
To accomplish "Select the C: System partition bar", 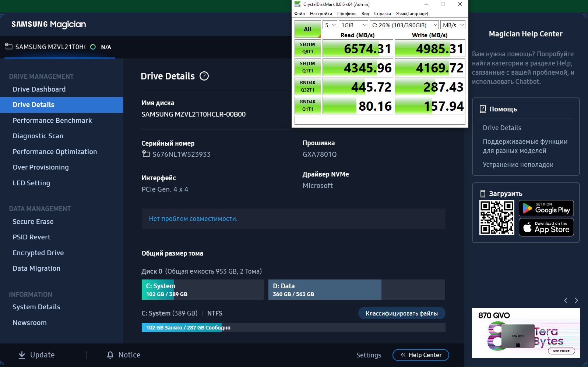I will click(203, 289).
